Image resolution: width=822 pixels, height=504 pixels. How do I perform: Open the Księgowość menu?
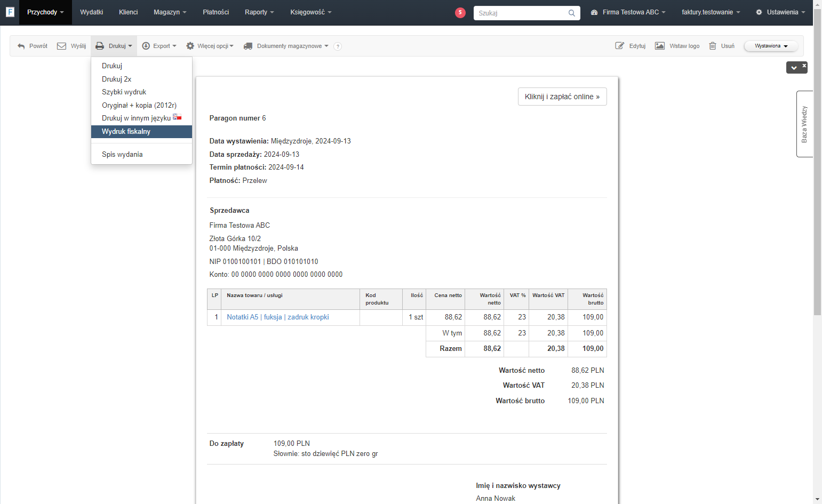click(311, 12)
